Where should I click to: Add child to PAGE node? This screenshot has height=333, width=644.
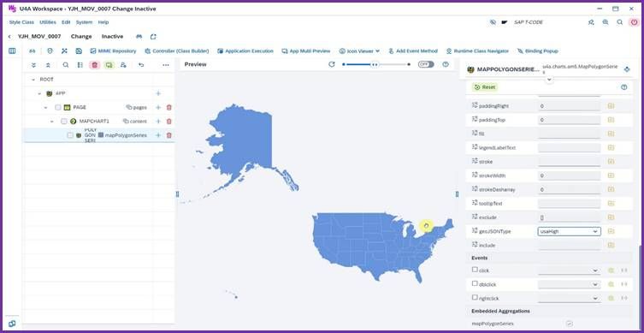pos(158,107)
